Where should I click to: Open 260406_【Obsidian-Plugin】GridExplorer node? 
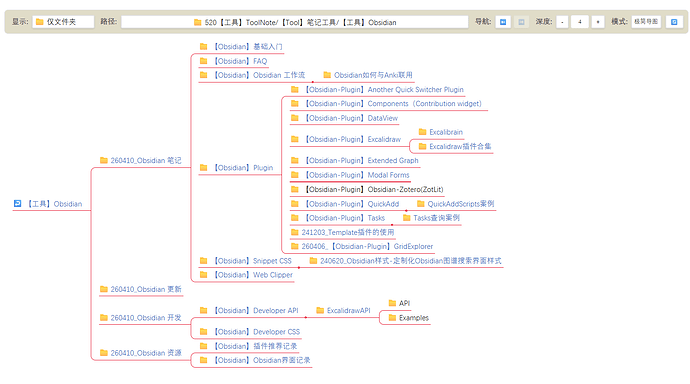[x=367, y=246]
